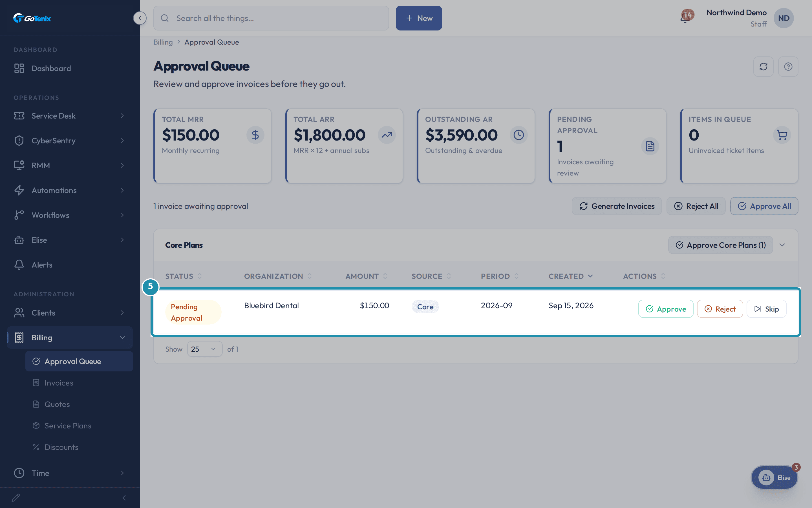Collapse the Billing menu
Screen dimensions: 812x508
69,338
